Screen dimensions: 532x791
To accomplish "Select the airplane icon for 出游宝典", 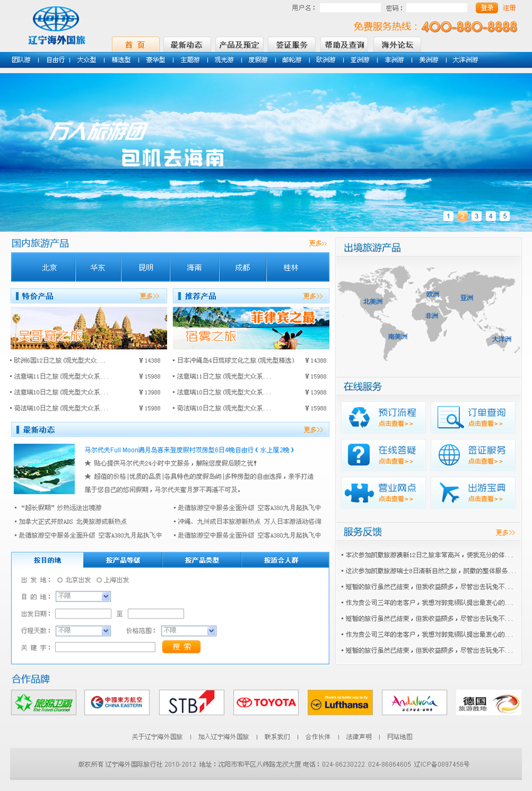I will click(x=449, y=492).
